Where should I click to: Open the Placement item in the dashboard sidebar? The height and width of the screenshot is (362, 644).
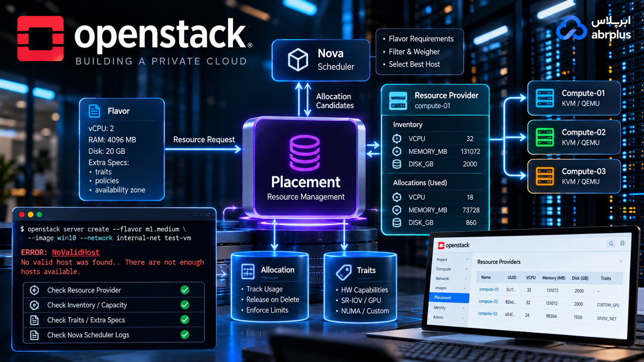(449, 298)
